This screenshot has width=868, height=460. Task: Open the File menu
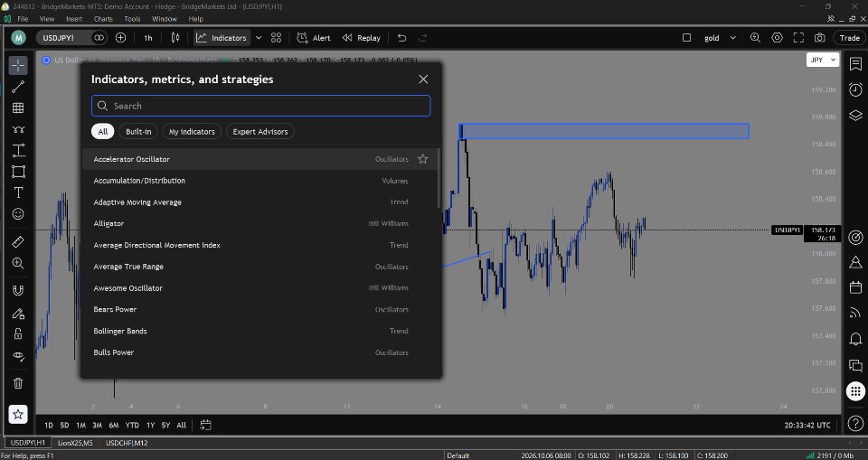(23, 19)
